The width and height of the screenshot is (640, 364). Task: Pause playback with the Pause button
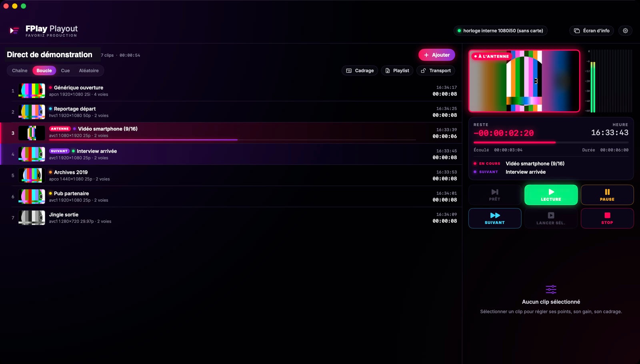pyautogui.click(x=607, y=195)
